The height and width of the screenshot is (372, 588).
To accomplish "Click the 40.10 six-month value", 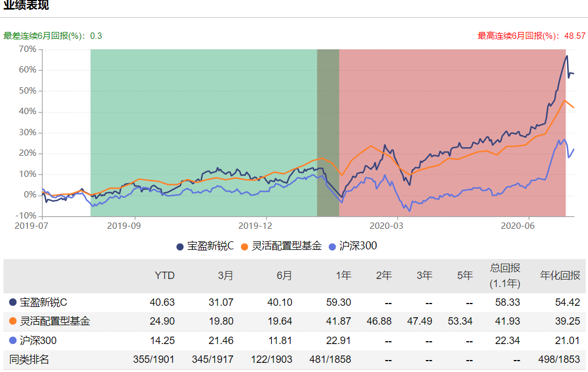I will pyautogui.click(x=280, y=302).
